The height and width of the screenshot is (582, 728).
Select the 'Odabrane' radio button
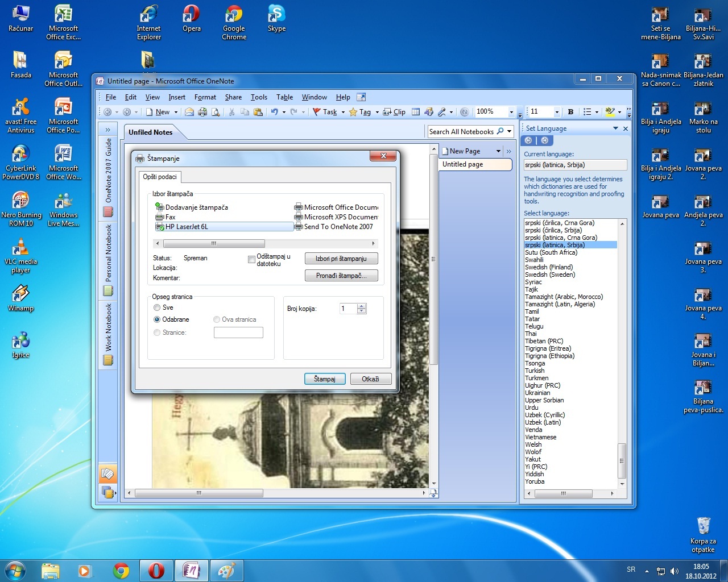pyautogui.click(x=157, y=319)
